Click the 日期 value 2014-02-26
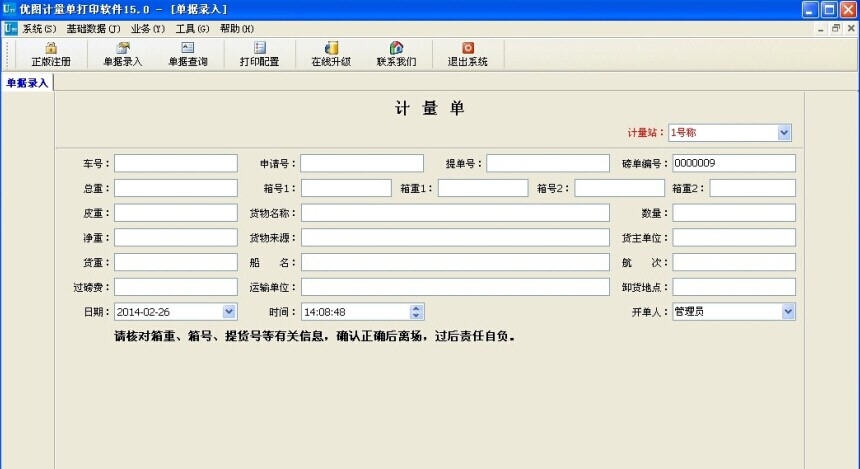The width and height of the screenshot is (860, 469). 143,312
